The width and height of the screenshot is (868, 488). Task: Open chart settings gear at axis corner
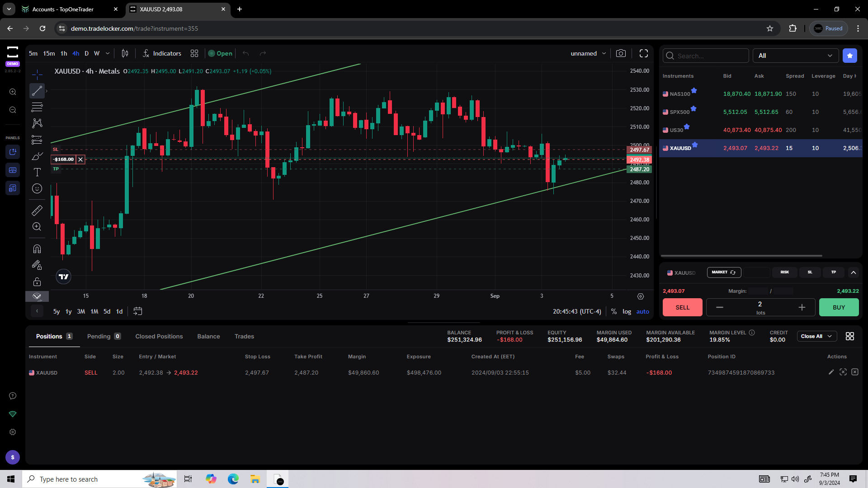click(641, 296)
